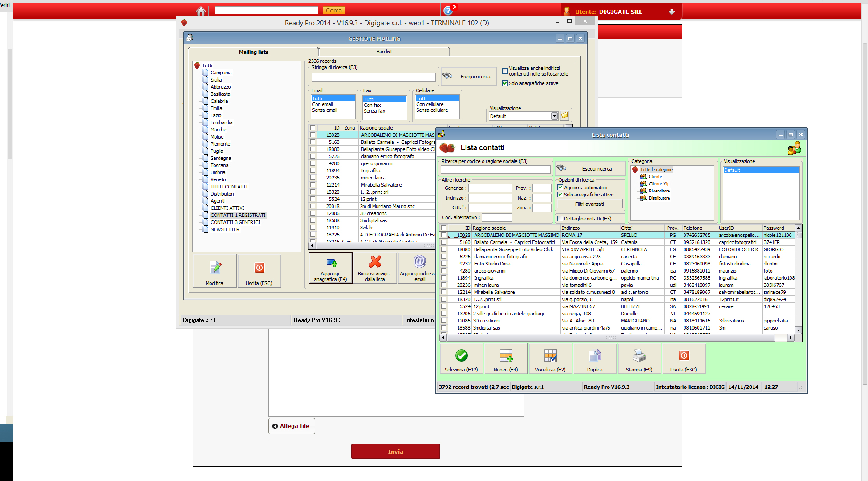Click Rimuovi anagr. dalla lista icon
Screen dimensions: 868x481
pos(375,262)
